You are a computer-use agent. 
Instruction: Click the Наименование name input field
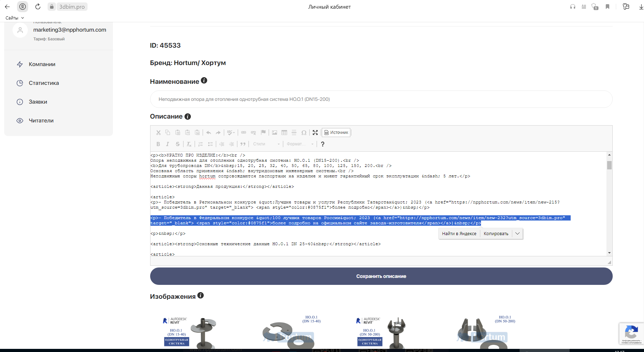381,99
